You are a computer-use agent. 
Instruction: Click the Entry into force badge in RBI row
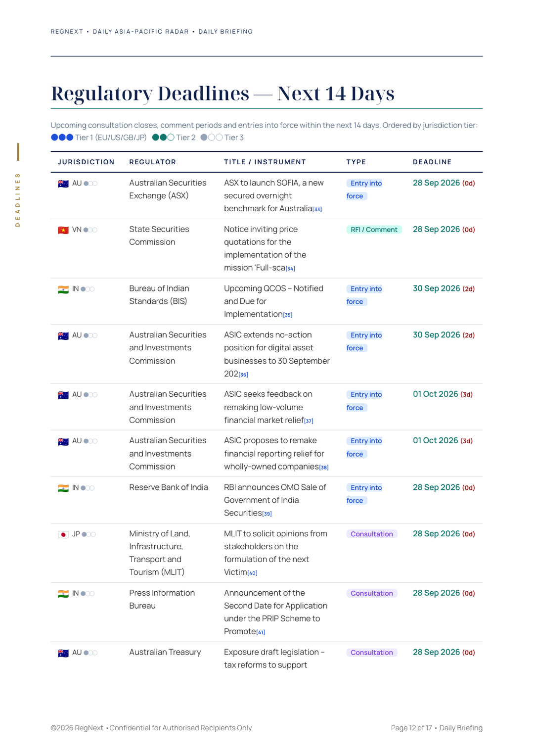pyautogui.click(x=364, y=494)
